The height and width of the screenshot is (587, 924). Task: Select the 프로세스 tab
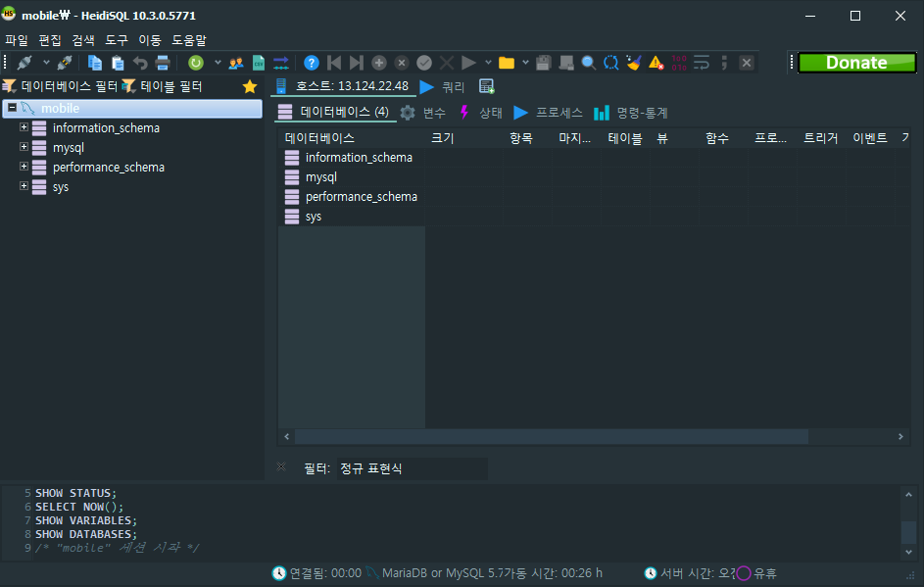coord(548,113)
